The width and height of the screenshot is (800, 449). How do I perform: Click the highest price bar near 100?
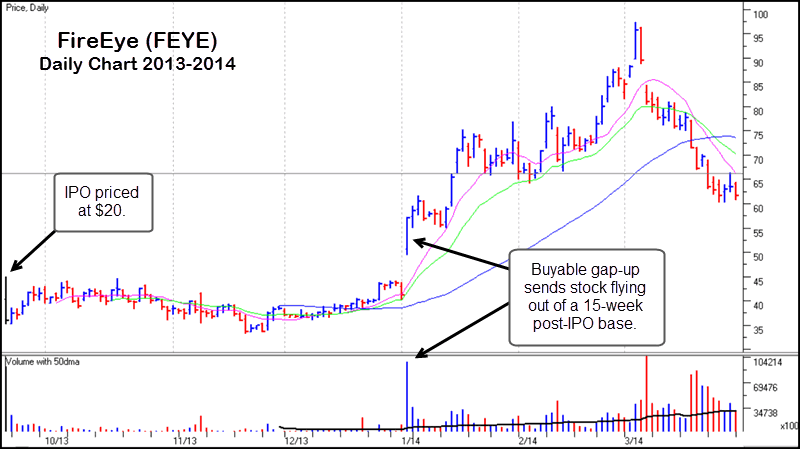[x=636, y=32]
